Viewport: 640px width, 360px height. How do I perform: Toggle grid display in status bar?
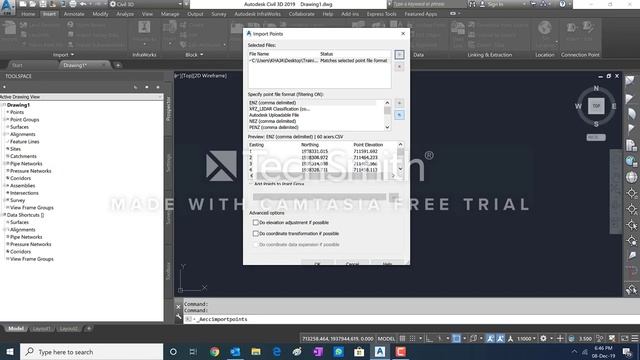coord(402,338)
